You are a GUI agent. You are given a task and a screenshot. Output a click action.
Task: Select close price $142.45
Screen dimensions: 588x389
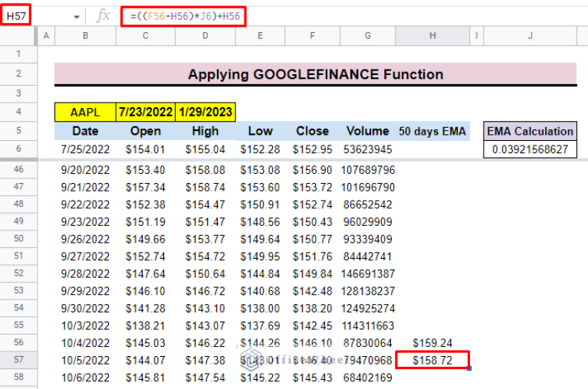(x=312, y=325)
